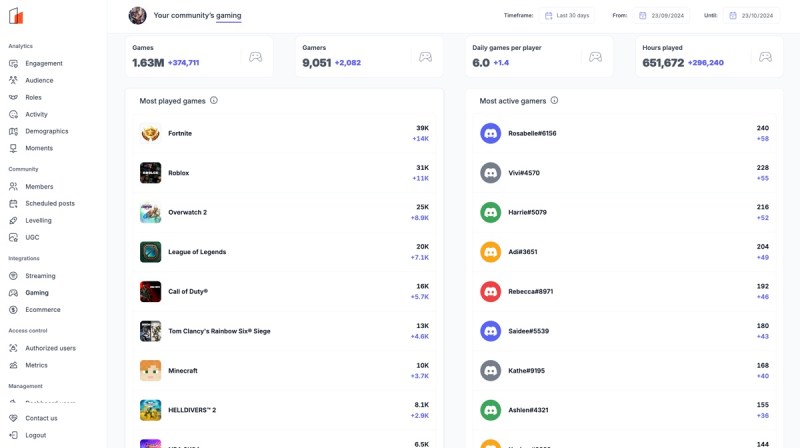Select the Roblox game icon
The width and height of the screenshot is (800, 448).
(x=151, y=173)
